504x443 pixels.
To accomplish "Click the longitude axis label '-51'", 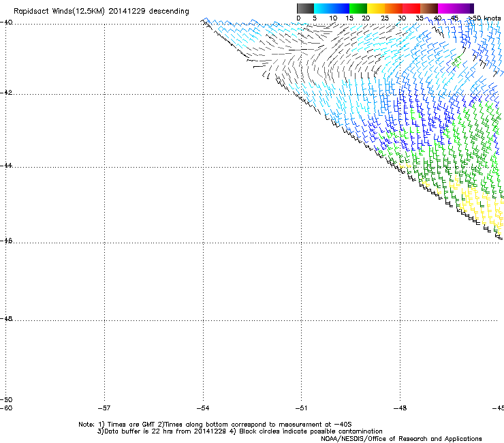I will coord(301,408).
